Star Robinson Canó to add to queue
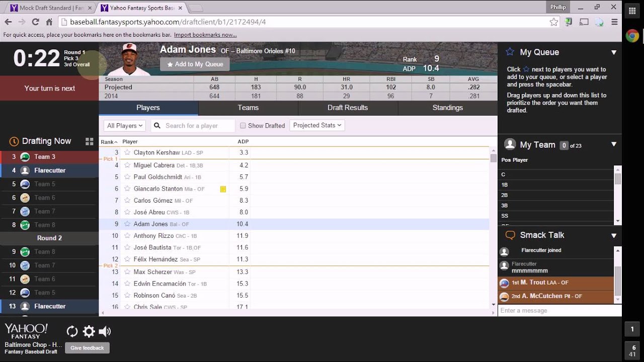Screen dimensions: 644x362 point(127,296)
